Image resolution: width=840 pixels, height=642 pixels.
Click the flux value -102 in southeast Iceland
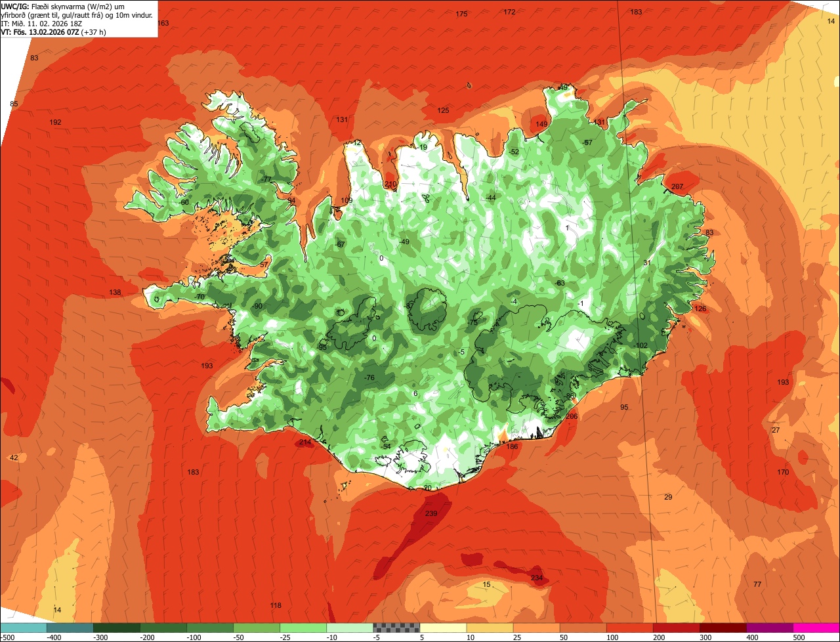pos(641,346)
